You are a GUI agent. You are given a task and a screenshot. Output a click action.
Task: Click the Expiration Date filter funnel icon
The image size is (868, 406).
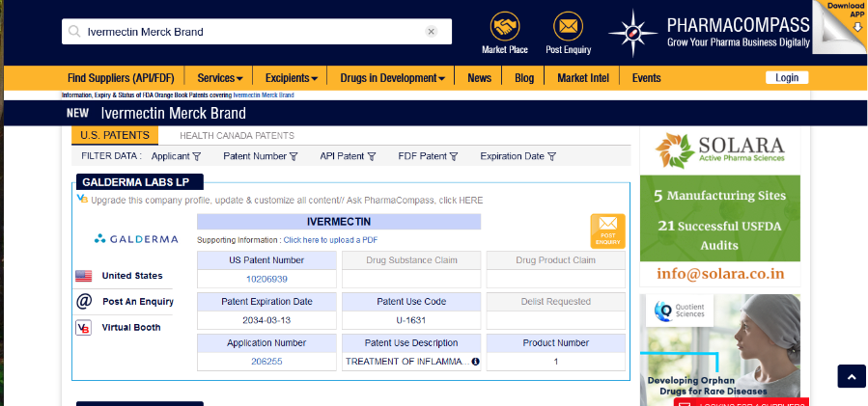[551, 156]
